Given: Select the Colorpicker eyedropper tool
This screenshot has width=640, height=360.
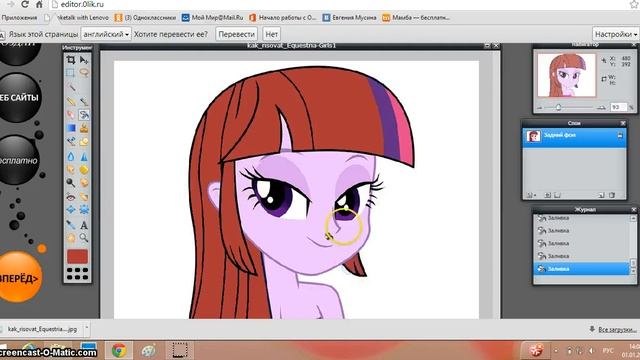Looking at the screenshot, I should [x=71, y=224].
